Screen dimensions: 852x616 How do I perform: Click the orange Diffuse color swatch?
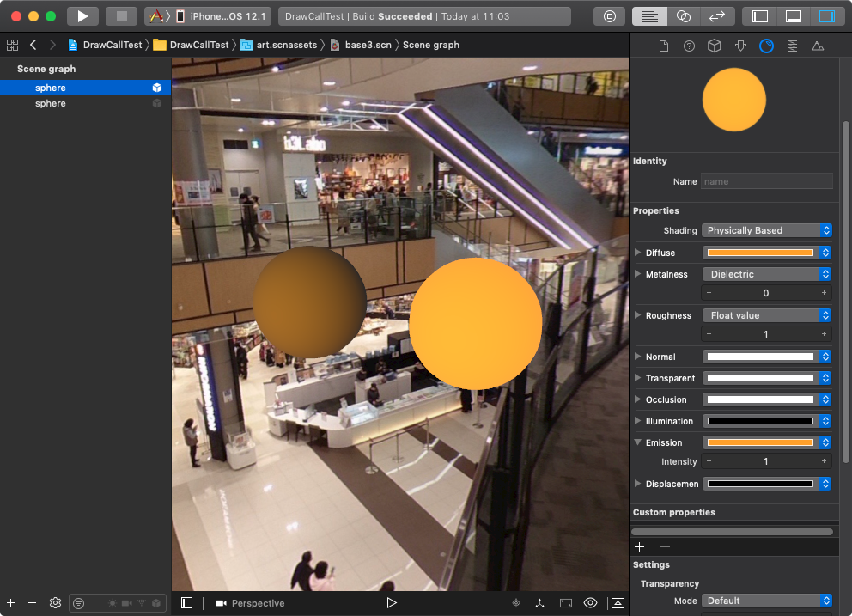[759, 253]
